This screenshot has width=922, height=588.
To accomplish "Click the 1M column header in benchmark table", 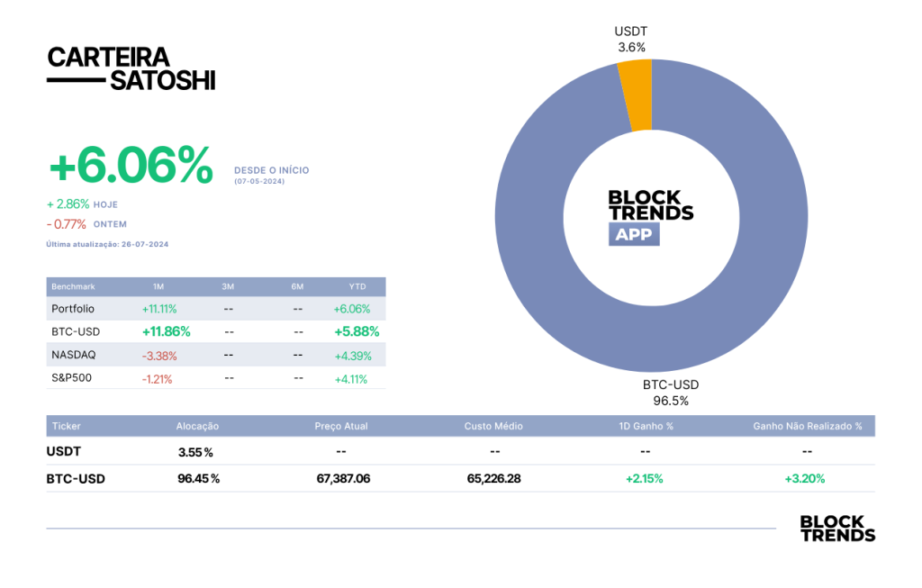I will click(158, 287).
